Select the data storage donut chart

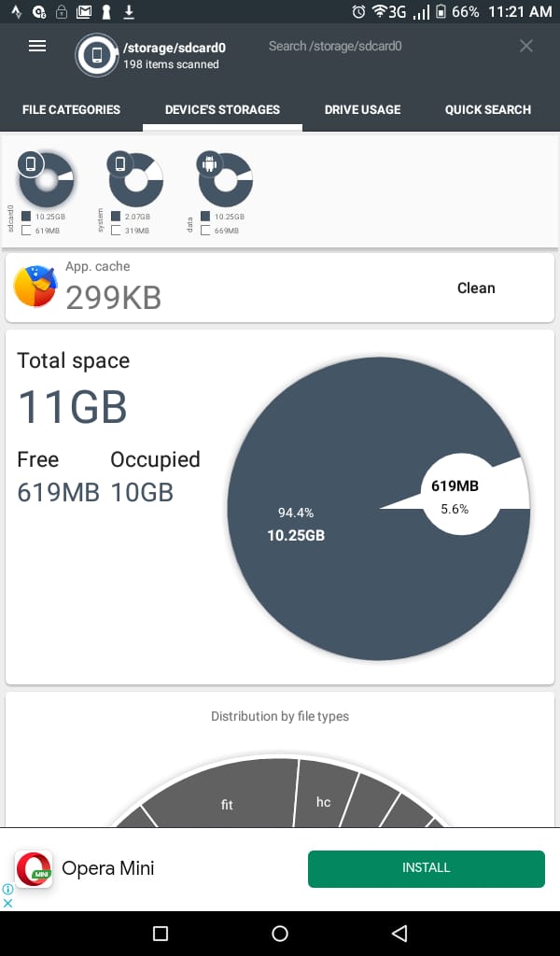tap(225, 180)
